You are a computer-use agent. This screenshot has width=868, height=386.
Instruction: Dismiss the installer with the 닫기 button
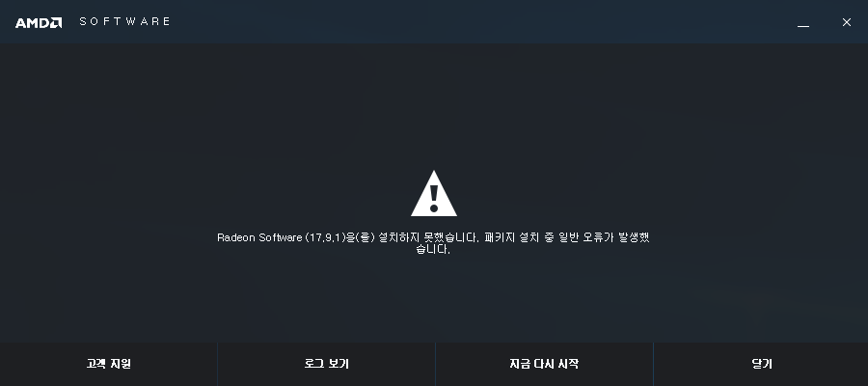pos(761,364)
